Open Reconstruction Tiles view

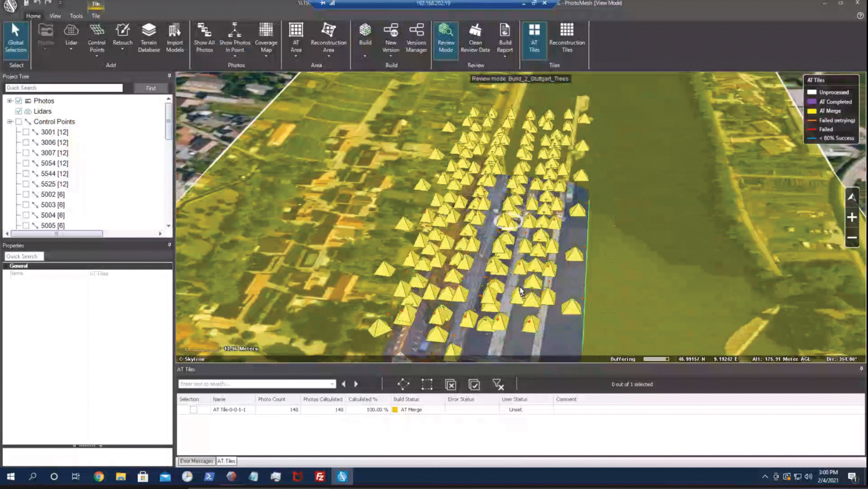[x=567, y=37]
